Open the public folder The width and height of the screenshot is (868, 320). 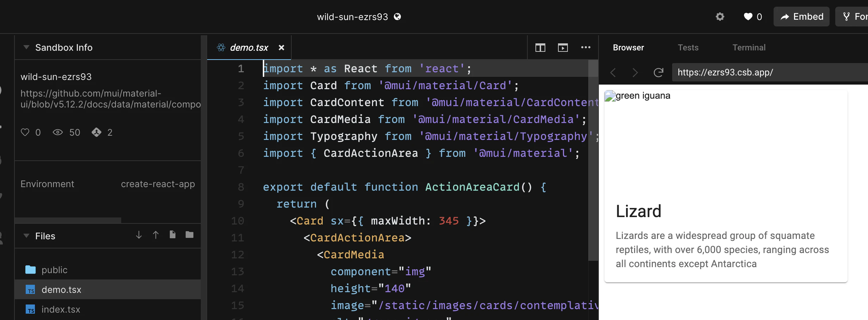coord(108,270)
